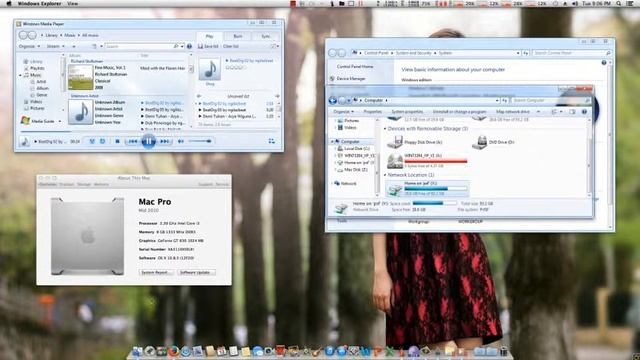This screenshot has height=360, width=640.
Task: Toggle repeat in Windows Media Player
Action: point(102,141)
